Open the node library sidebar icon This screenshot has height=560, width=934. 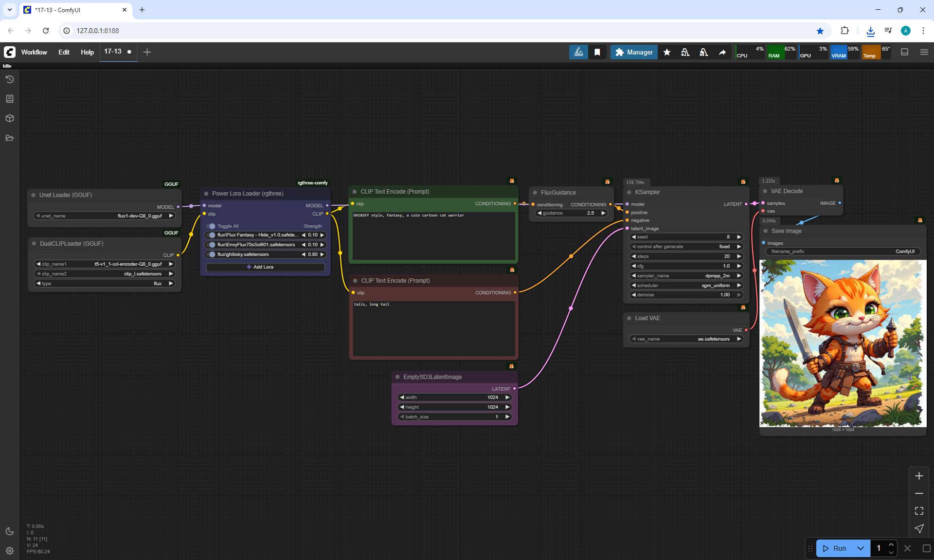click(10, 99)
